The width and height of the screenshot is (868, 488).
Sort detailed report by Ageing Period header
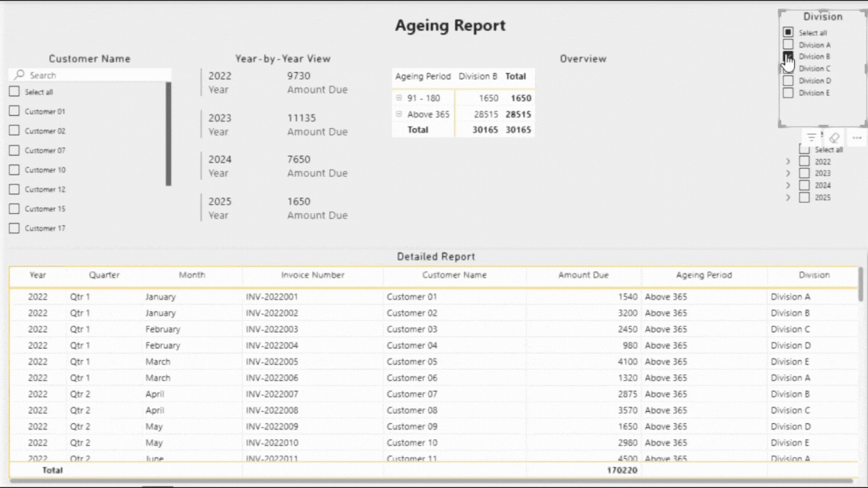click(703, 275)
